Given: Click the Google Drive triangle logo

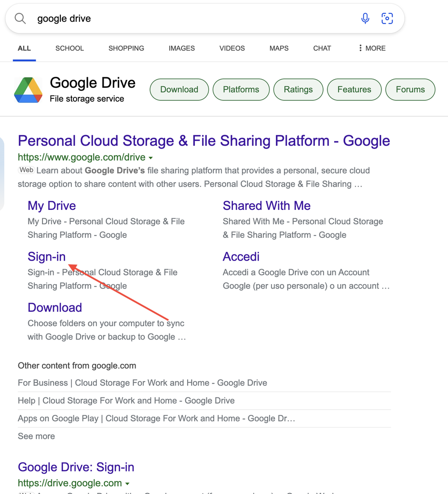Looking at the screenshot, I should [x=28, y=90].
